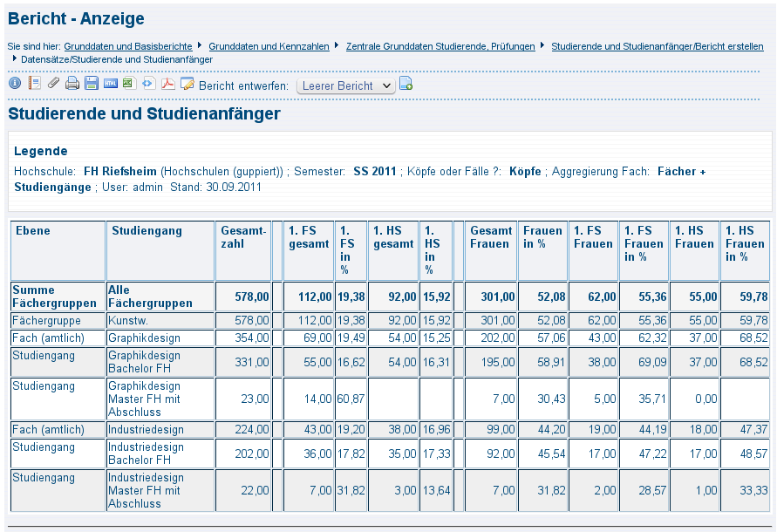Save the report with floppy icon
This screenshot has width=777, height=532.
point(92,84)
